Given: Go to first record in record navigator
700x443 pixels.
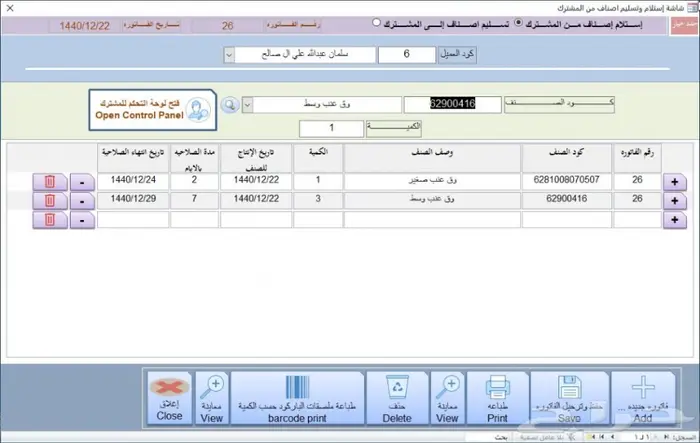Looking at the screenshot, I should (666, 437).
